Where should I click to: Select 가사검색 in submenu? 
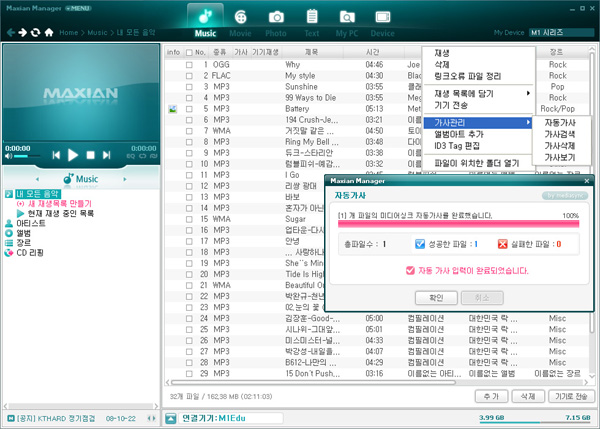[x=560, y=134]
